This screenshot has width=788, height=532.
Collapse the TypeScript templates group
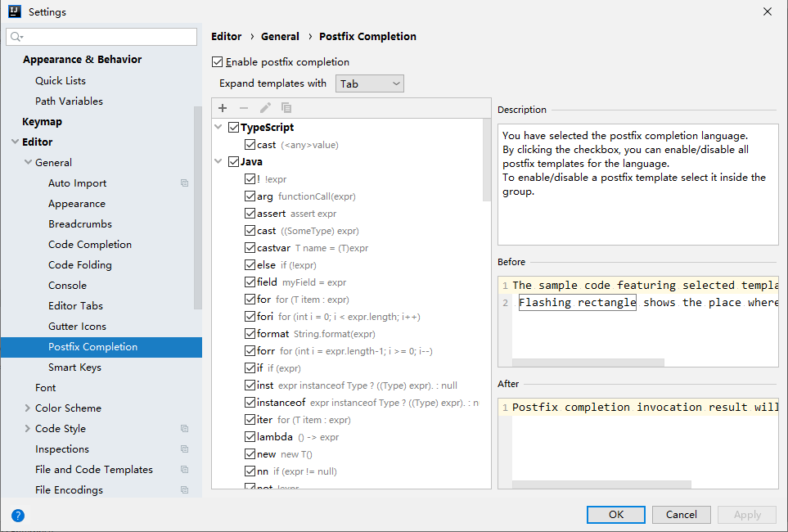tap(218, 127)
